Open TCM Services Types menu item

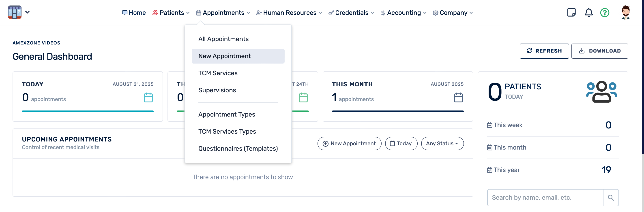(x=227, y=132)
